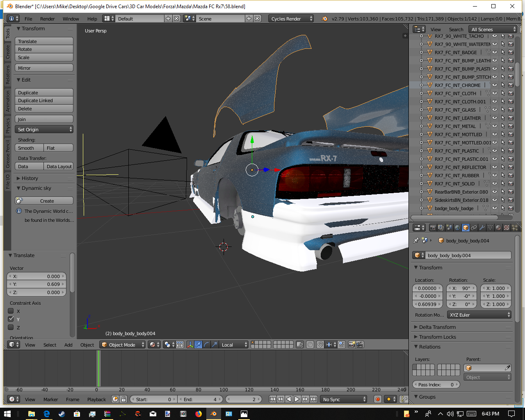Click the Join button
This screenshot has width=525, height=420.
44,119
